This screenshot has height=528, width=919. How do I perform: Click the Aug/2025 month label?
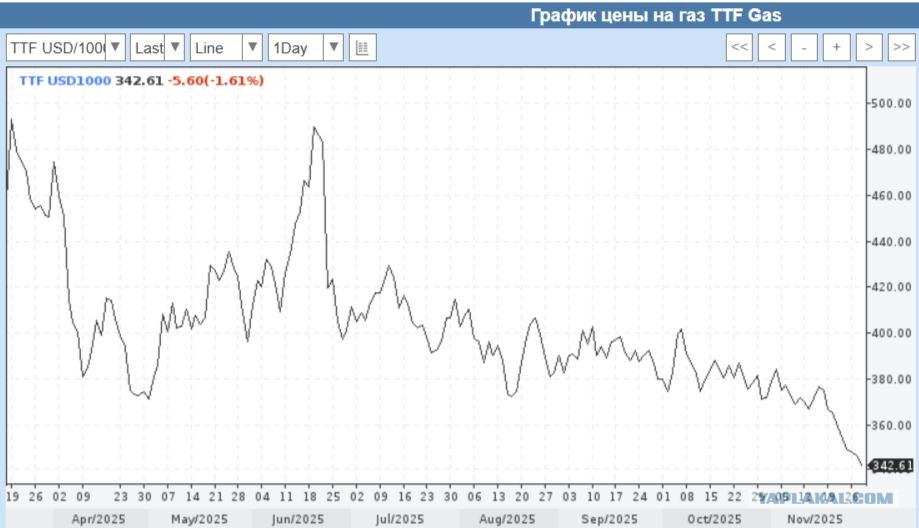(507, 519)
